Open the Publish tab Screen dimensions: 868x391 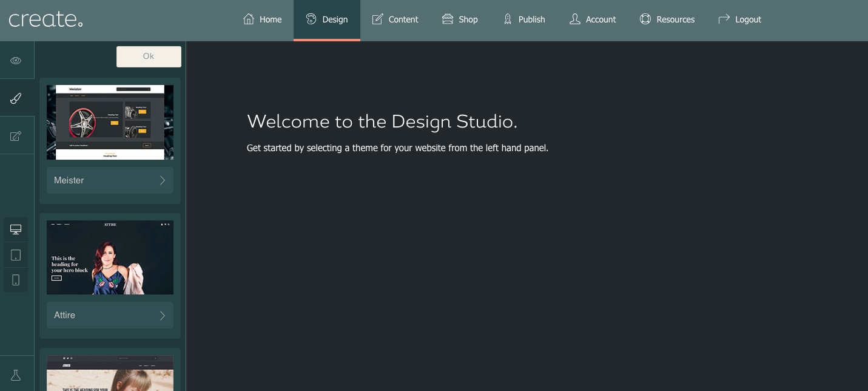coord(524,19)
